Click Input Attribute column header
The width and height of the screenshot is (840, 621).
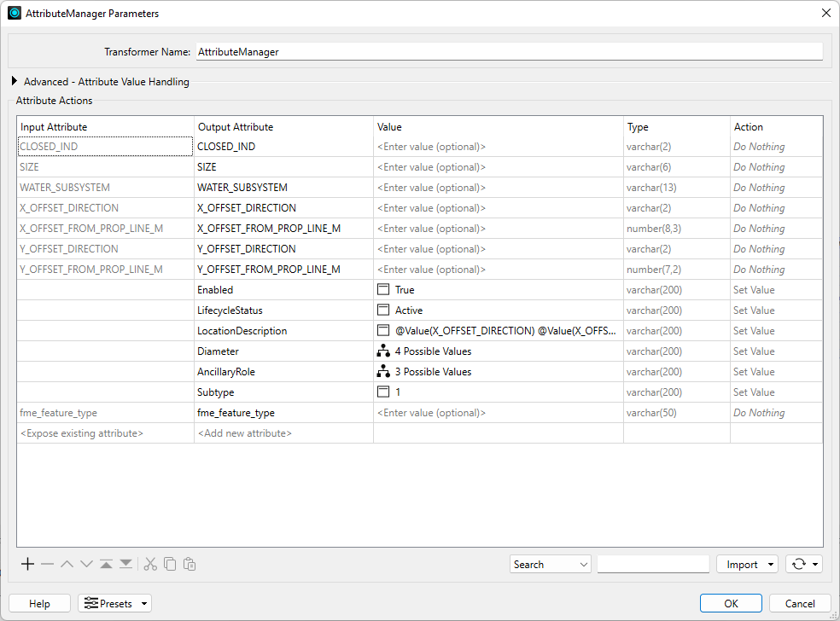click(106, 127)
